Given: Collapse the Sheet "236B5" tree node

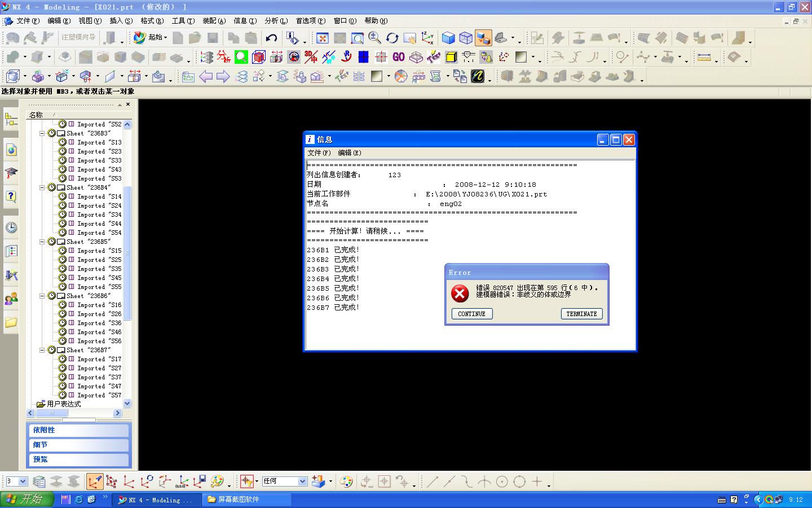Looking at the screenshot, I should [42, 242].
